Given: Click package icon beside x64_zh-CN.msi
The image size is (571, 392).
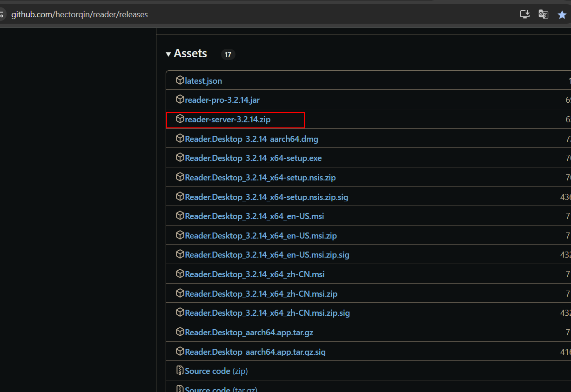Looking at the screenshot, I should (x=180, y=274).
